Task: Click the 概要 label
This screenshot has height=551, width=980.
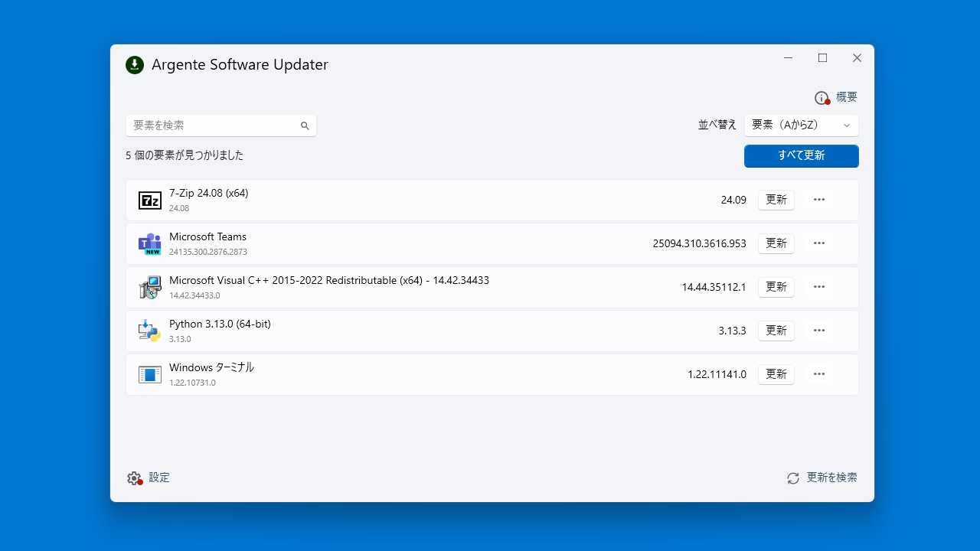Action: (x=847, y=97)
